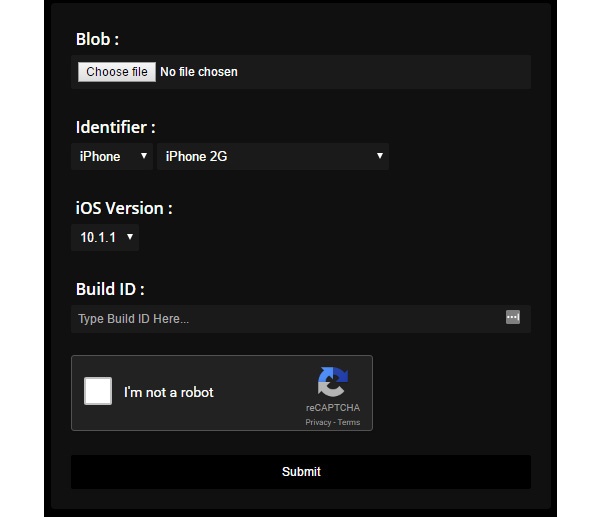
Task: Click the No file chosen text
Action: [199, 72]
